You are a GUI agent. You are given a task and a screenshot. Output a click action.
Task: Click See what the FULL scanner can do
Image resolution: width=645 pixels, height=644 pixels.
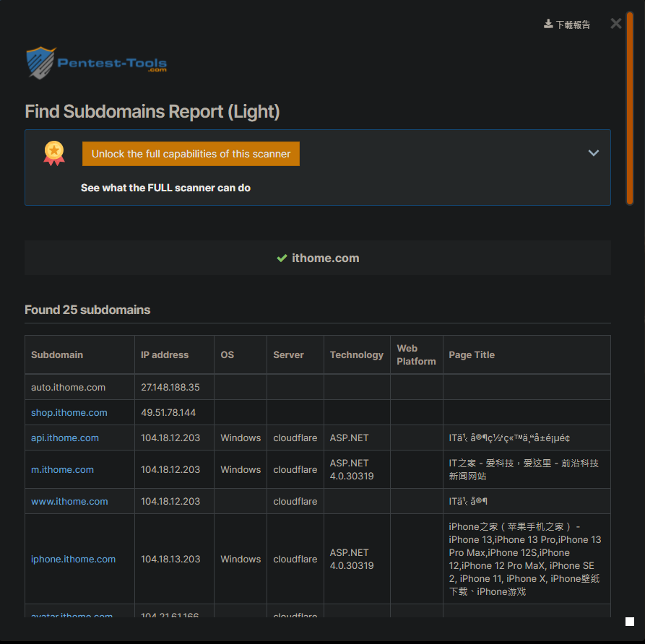pos(165,188)
